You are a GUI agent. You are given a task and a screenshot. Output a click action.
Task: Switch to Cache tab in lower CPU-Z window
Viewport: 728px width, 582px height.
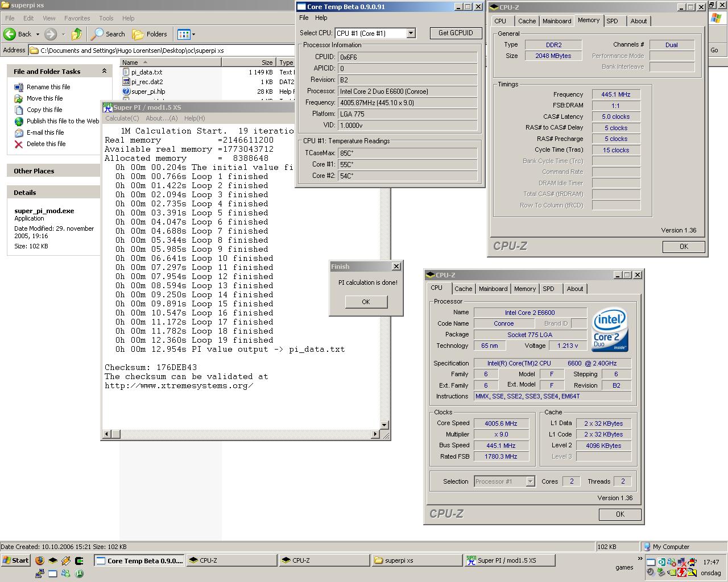tap(463, 289)
